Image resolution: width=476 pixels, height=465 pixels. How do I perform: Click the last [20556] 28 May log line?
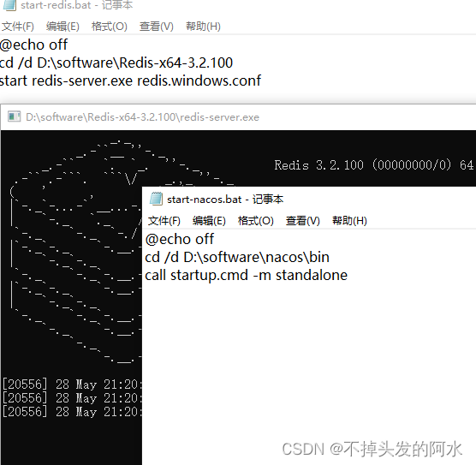point(72,412)
